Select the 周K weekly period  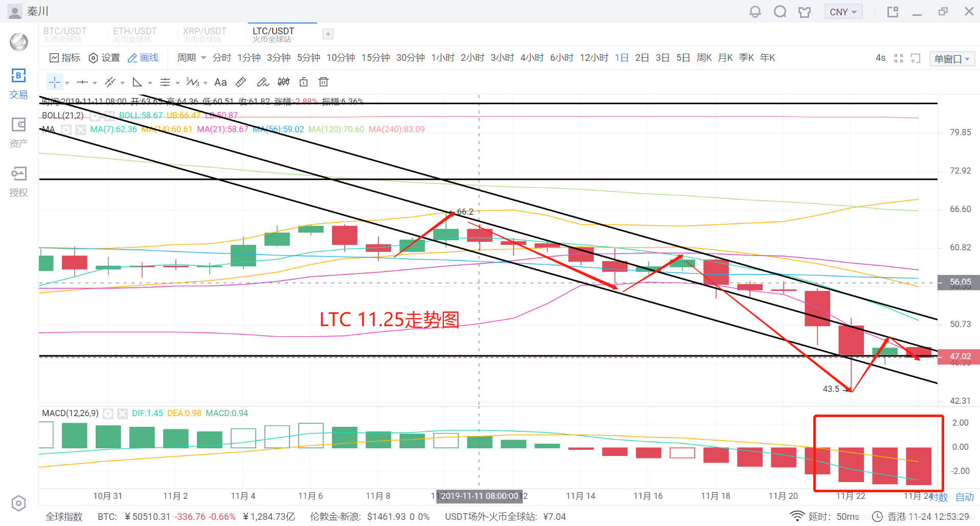704,58
